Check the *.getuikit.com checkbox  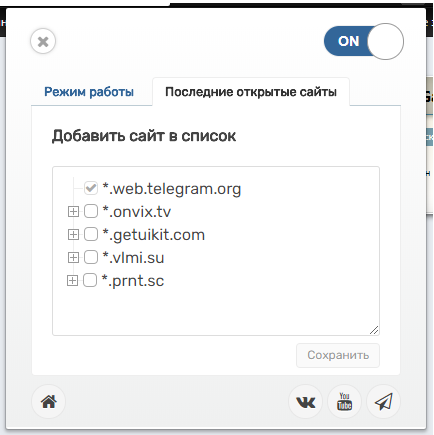(x=91, y=234)
